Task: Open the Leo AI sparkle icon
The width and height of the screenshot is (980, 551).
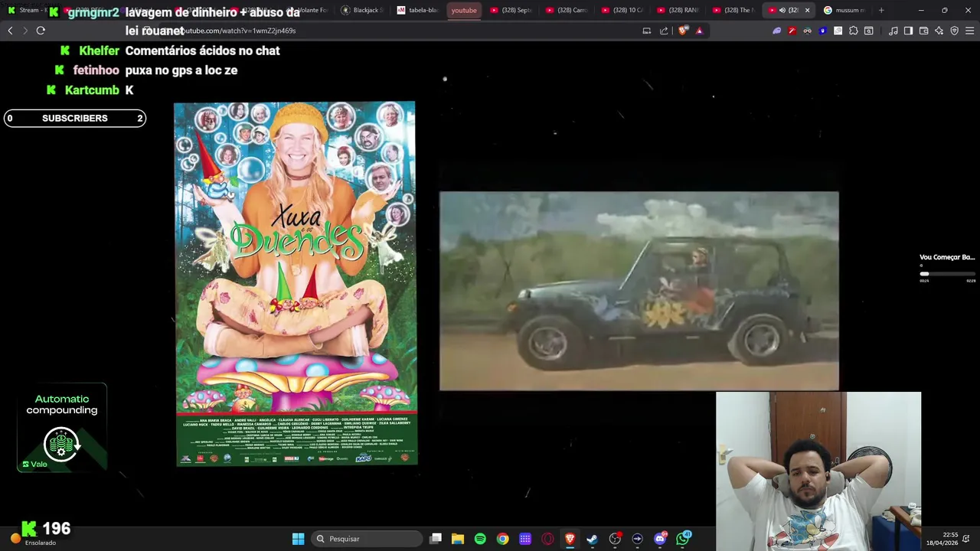Action: [x=939, y=31]
